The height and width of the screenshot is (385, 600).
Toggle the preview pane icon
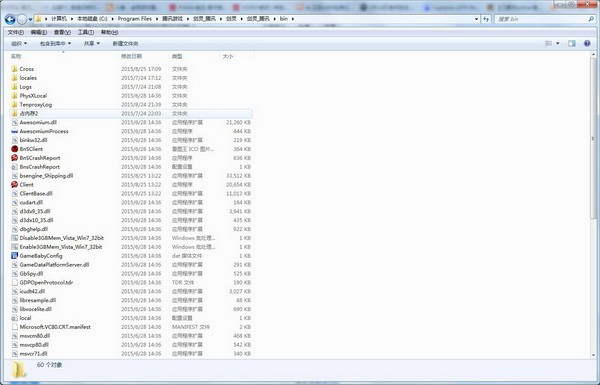pyautogui.click(x=572, y=44)
